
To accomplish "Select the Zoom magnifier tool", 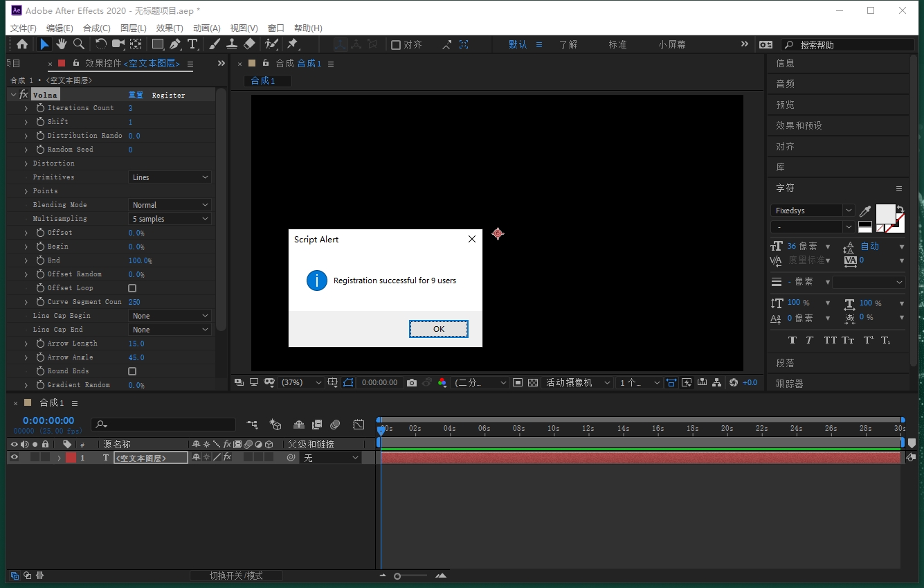I will (x=79, y=44).
